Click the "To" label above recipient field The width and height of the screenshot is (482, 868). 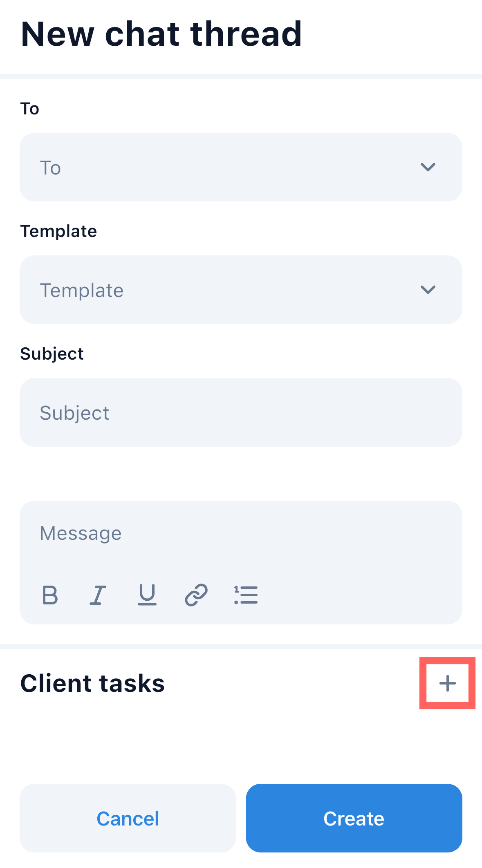[30, 109]
